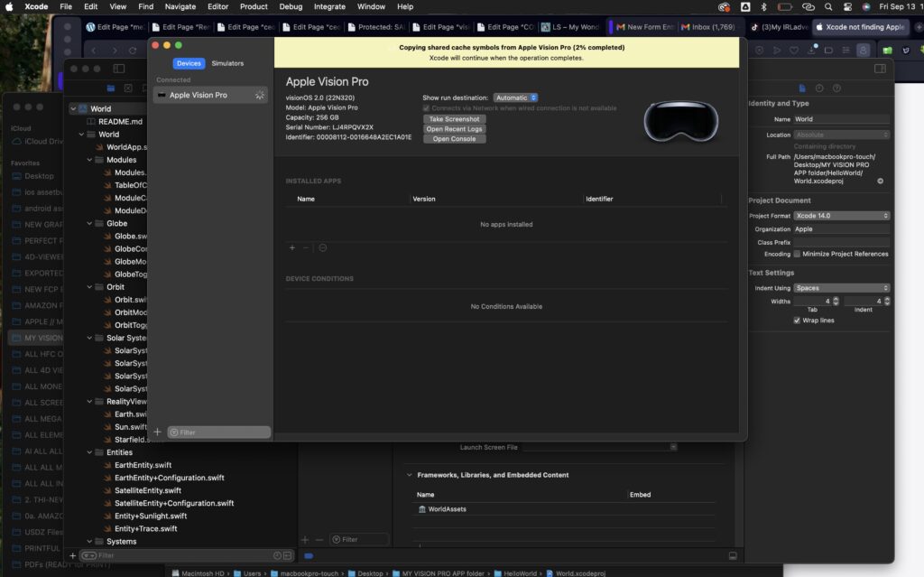Open the Integrate menu
This screenshot has height=577, width=924.
point(329,6)
